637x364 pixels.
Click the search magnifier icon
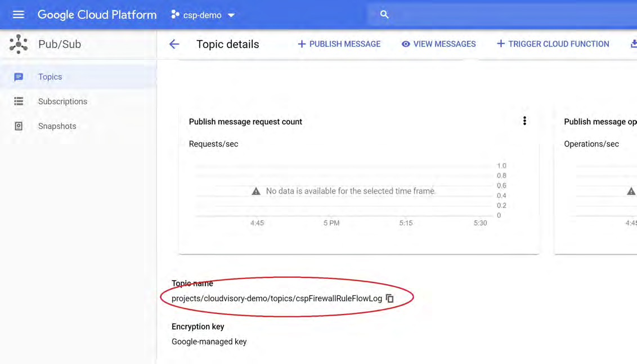coord(384,15)
